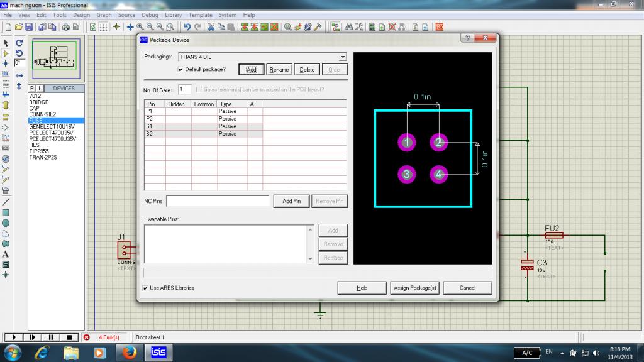Open the Library menu
Viewport: 644px width, 362px height.
click(x=173, y=14)
